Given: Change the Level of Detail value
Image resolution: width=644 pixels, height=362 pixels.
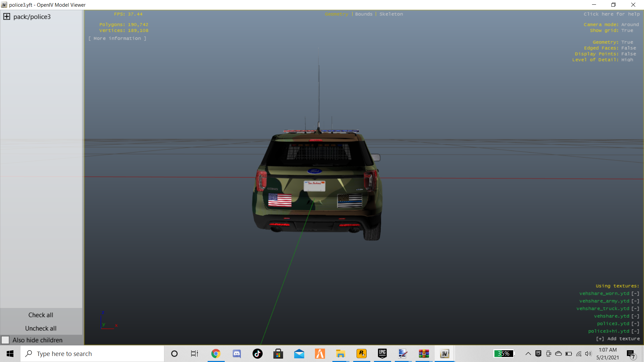Looking at the screenshot, I should click(627, 60).
